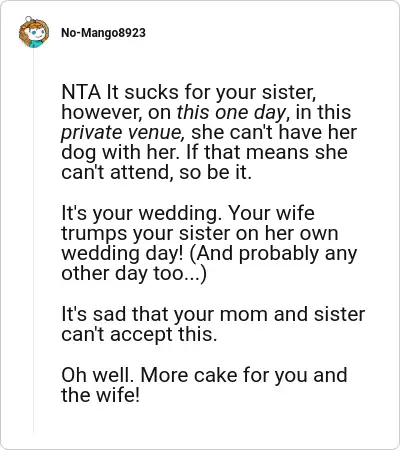Click the text "however, on" in second line
400x450 pixels.
pos(116,112)
